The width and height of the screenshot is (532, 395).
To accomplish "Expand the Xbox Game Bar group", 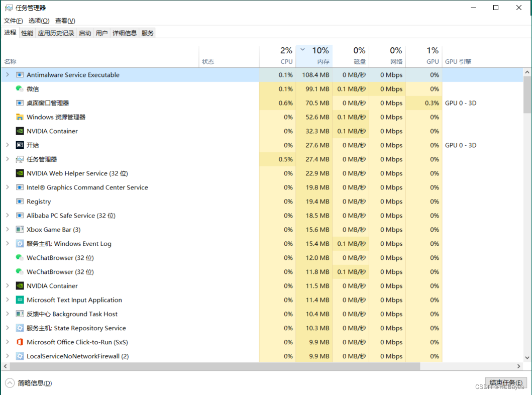I will (8, 229).
